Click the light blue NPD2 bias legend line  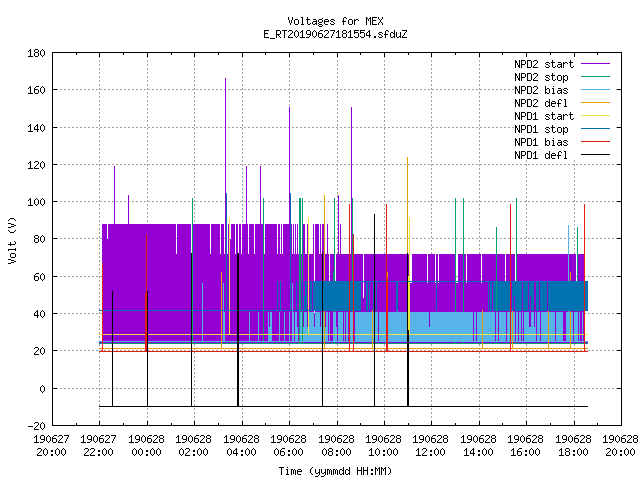tap(596, 90)
